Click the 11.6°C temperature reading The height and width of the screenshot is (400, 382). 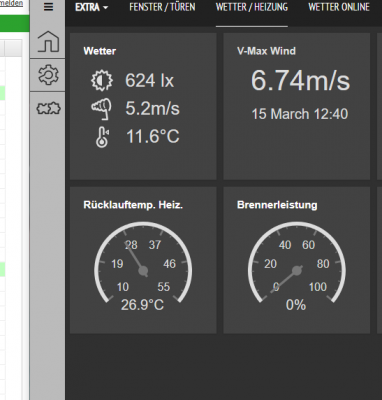pyautogui.click(x=153, y=136)
